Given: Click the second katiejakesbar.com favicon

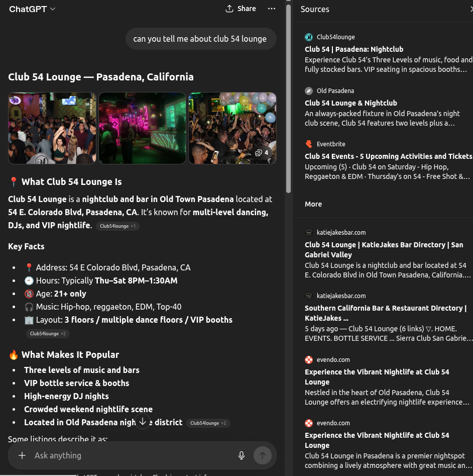Looking at the screenshot, I should [309, 296].
